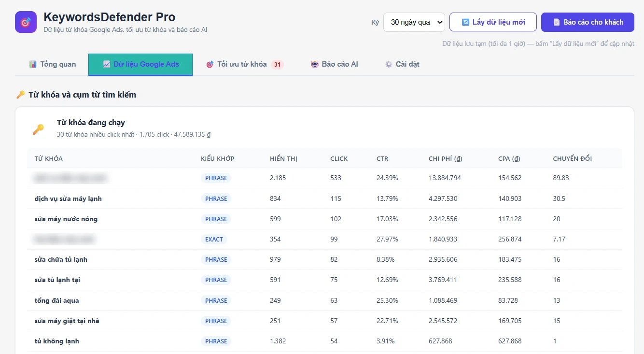This screenshot has width=644, height=354.
Task: Go to the Báo cáo AI tab
Action: 335,64
